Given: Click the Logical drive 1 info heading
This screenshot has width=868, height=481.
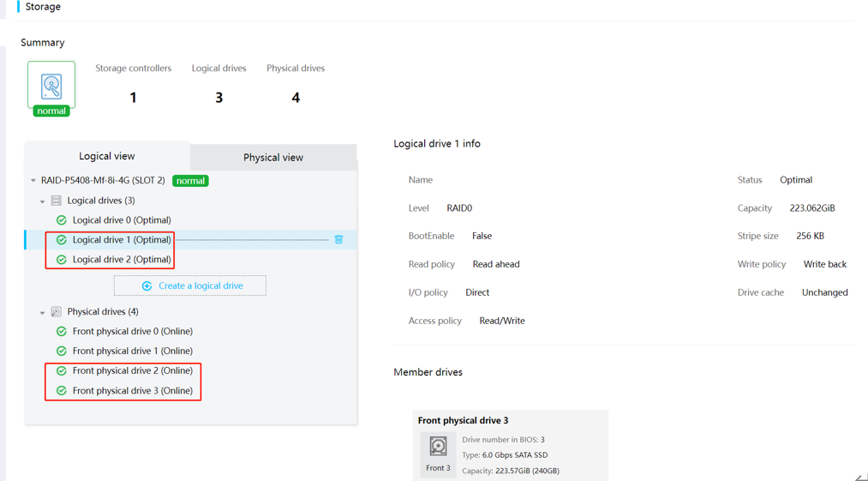Looking at the screenshot, I should point(437,143).
